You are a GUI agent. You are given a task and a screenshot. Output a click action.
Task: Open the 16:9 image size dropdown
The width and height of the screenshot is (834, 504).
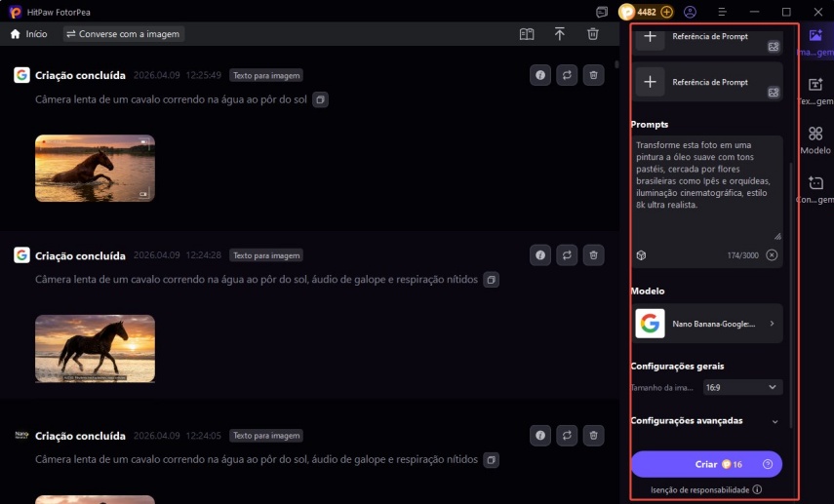tap(742, 388)
